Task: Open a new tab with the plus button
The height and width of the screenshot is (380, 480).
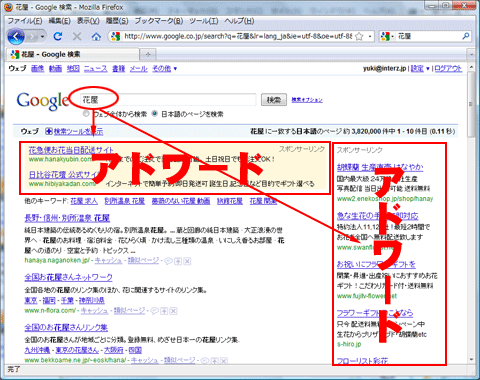Action: pos(148,54)
